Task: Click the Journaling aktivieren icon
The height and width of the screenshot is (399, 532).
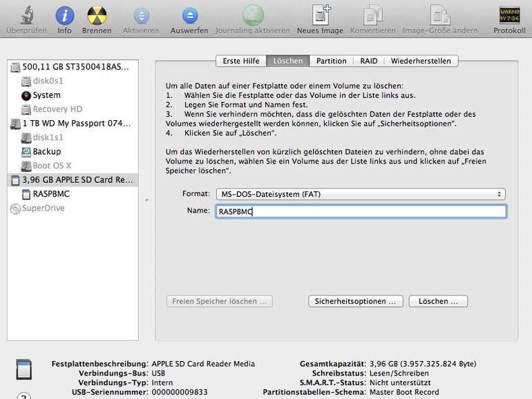Action: (x=253, y=16)
